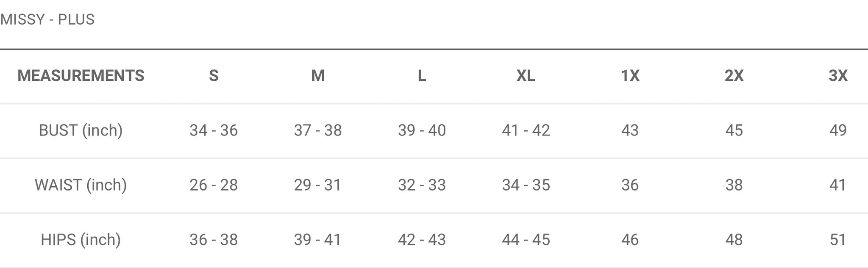Select hips value 42 - 43
The width and height of the screenshot is (868, 268).
tap(422, 240)
